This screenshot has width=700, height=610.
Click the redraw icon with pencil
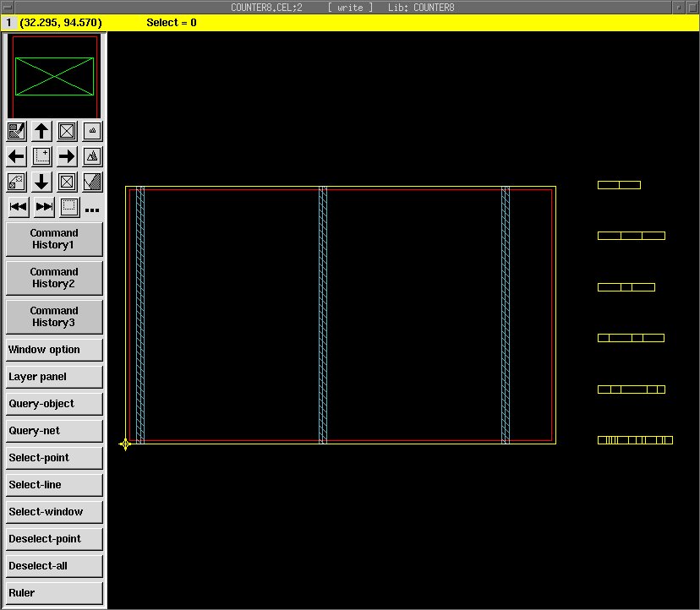(16, 131)
